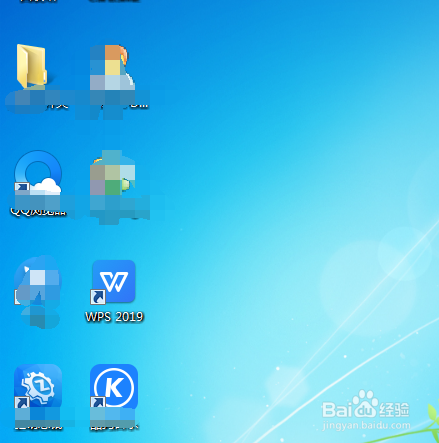This screenshot has height=443, width=439.
Task: Launch the blue gear driver tool shortcut
Action: coord(38,386)
